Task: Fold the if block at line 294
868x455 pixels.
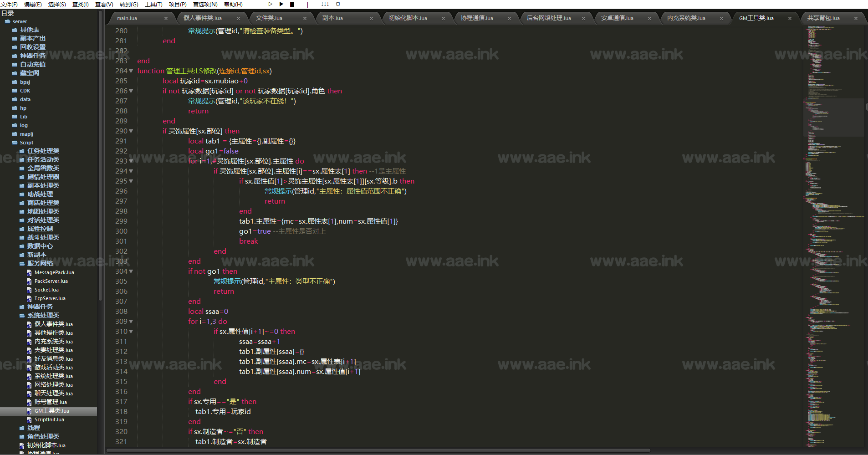Action: pyautogui.click(x=131, y=171)
